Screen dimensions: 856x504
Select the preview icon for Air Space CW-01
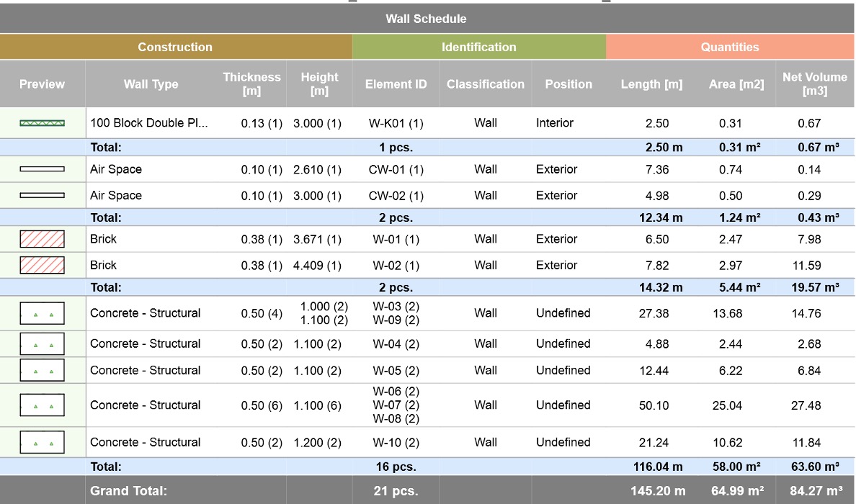pos(42,169)
